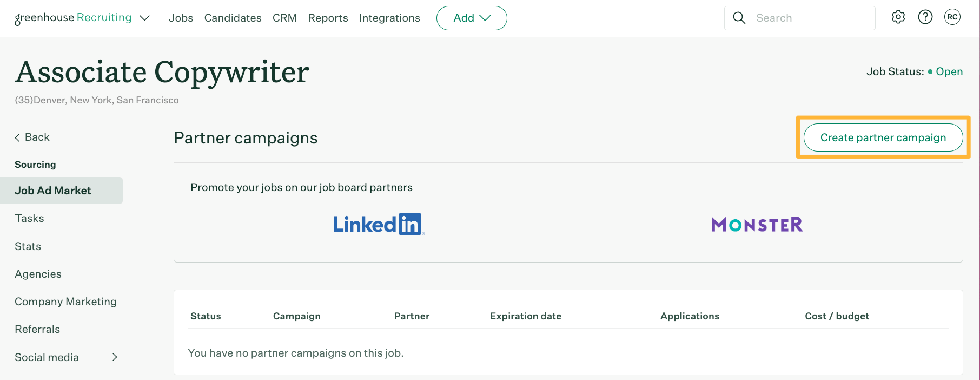
Task: Select Company Marketing from the sidebar
Action: tap(65, 302)
